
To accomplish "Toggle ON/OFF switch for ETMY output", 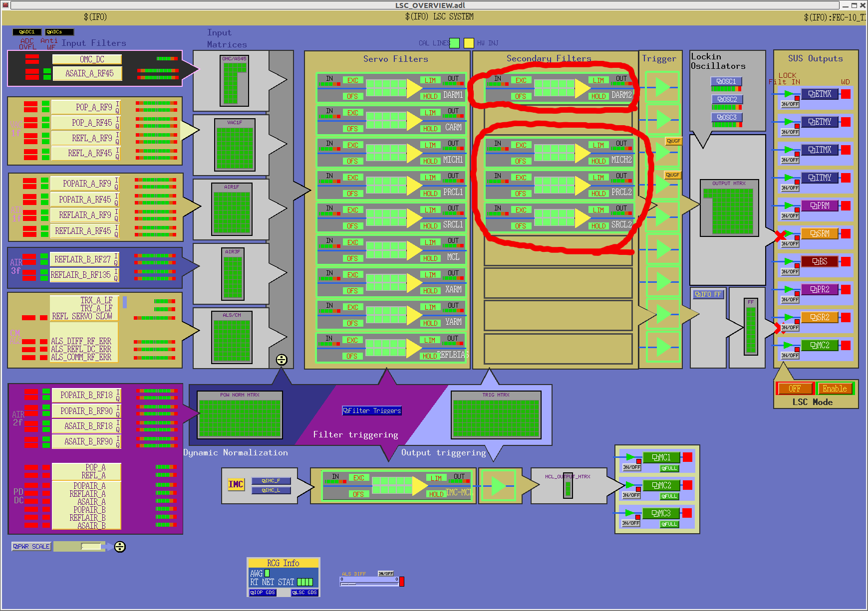I will pyautogui.click(x=790, y=132).
